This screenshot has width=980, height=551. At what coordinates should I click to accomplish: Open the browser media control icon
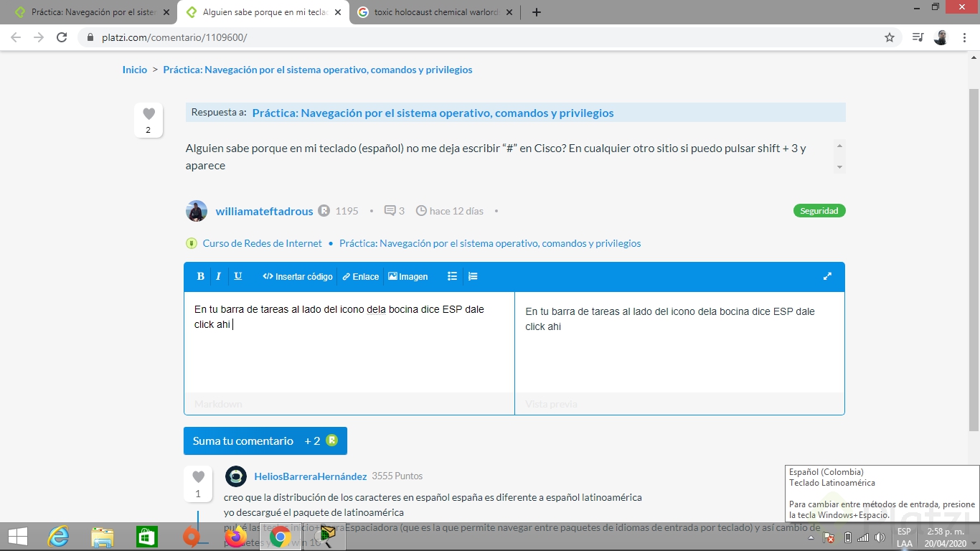coord(918,37)
